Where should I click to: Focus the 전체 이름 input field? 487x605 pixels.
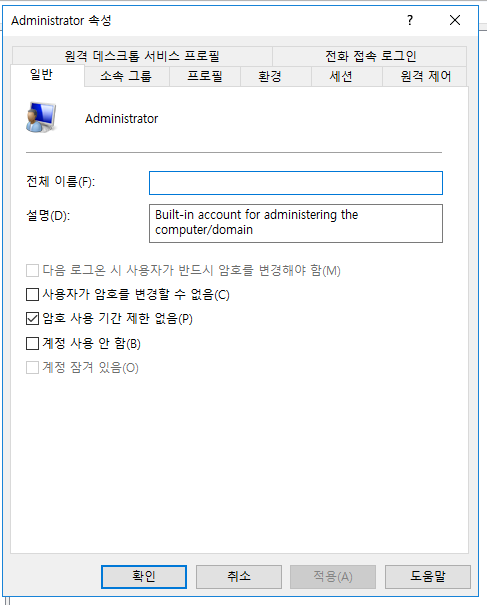(x=296, y=183)
